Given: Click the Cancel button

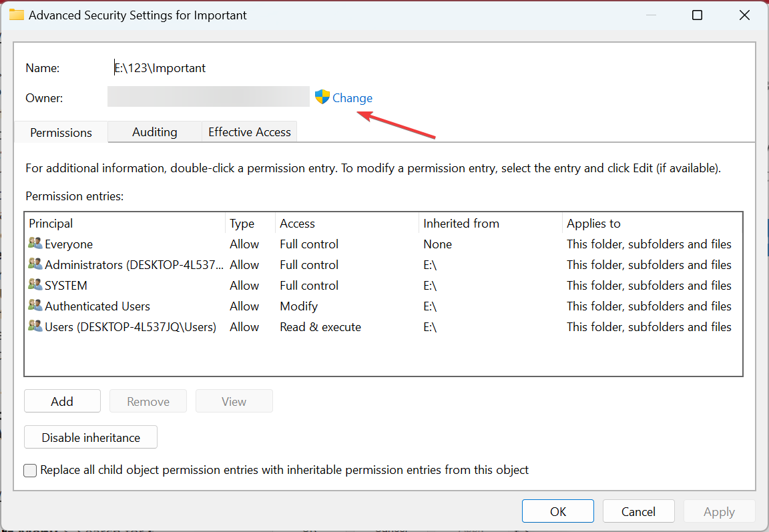Looking at the screenshot, I should tap(638, 511).
